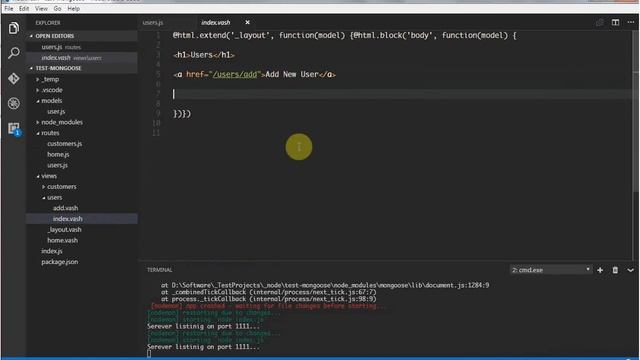Open add.vash file in tree
Image resolution: width=640 pixels, height=360 pixels.
coord(65,208)
